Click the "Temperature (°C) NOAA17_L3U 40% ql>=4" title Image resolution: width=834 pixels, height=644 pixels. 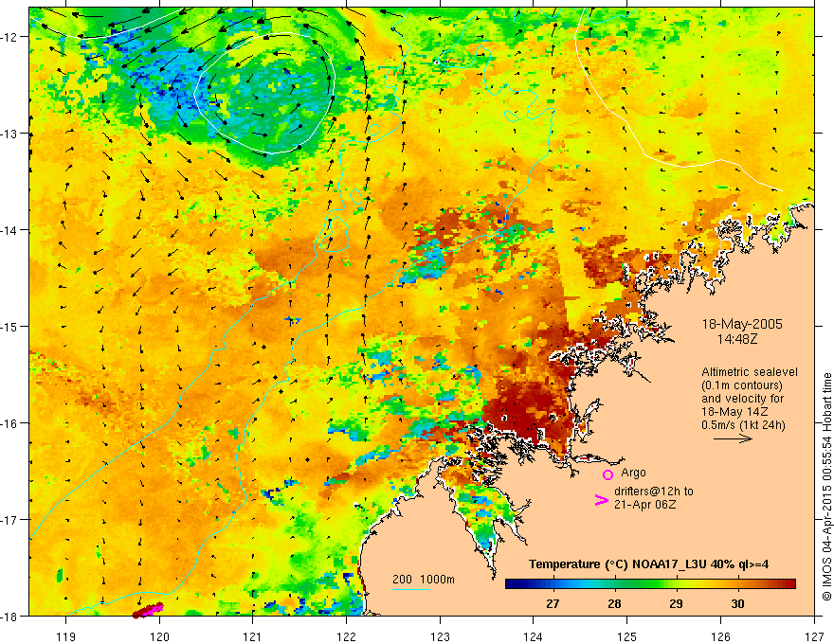point(648,564)
